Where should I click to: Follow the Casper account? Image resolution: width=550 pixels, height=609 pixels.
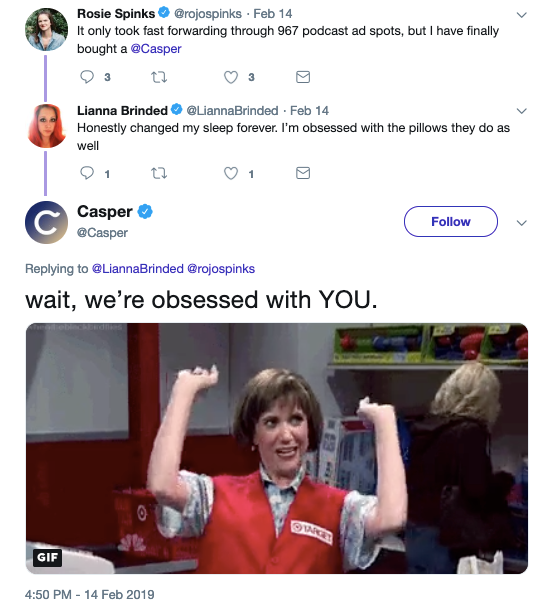[451, 221]
